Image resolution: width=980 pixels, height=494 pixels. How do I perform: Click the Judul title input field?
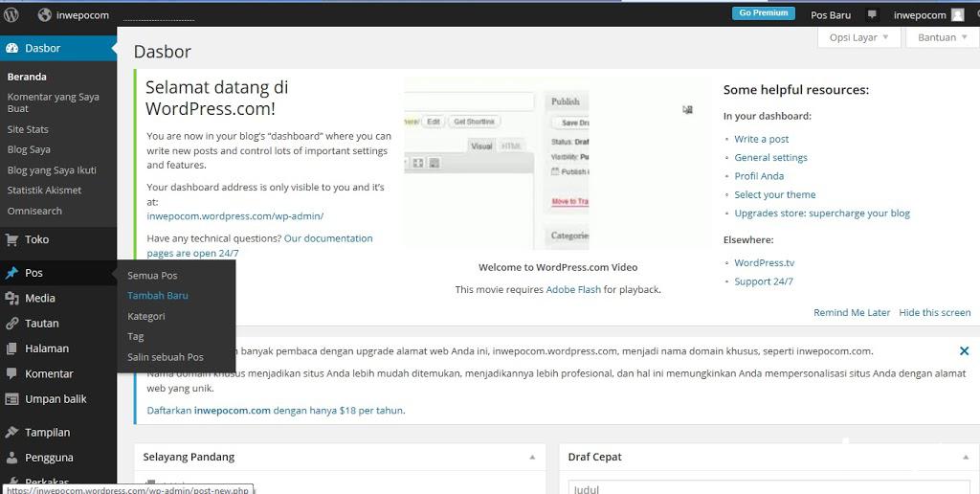(x=766, y=487)
